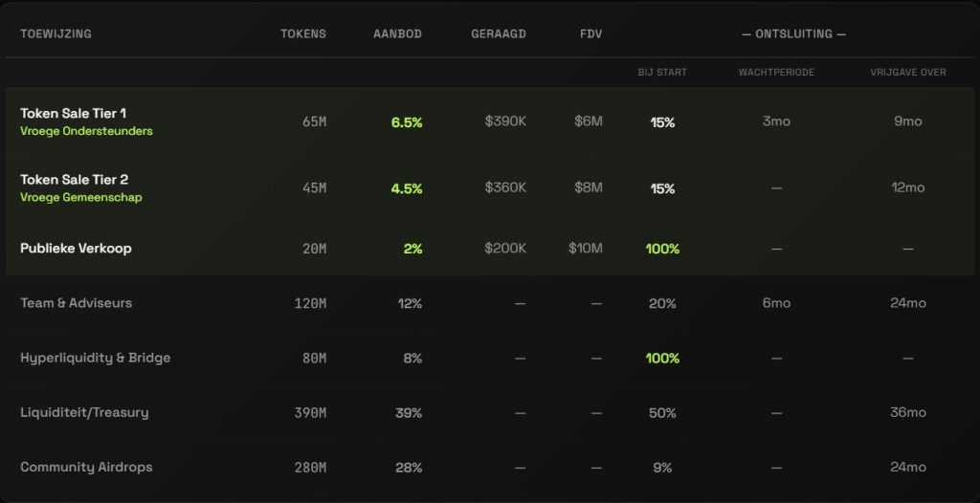Select the TOKENS column header
The width and height of the screenshot is (980, 503).
(303, 34)
